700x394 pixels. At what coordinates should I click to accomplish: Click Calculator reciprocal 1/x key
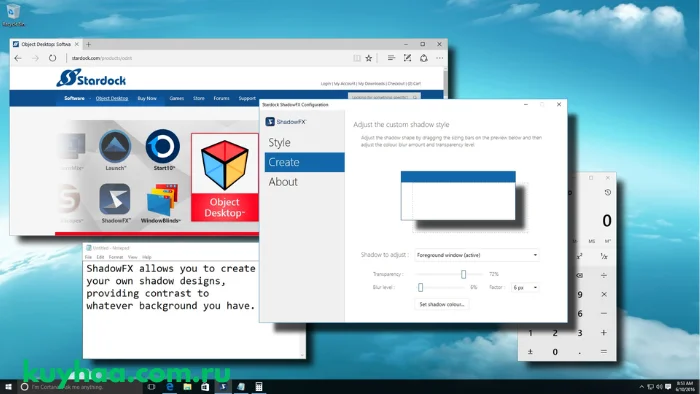coord(604,256)
